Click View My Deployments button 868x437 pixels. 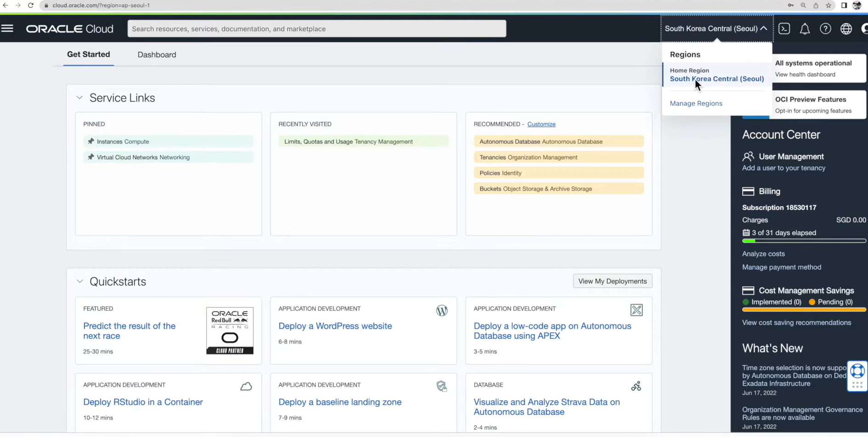pos(612,281)
